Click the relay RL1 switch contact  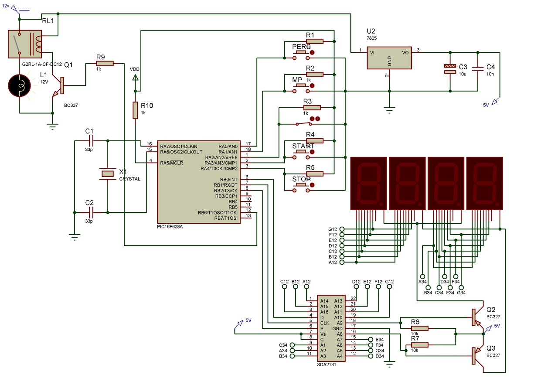17,44
